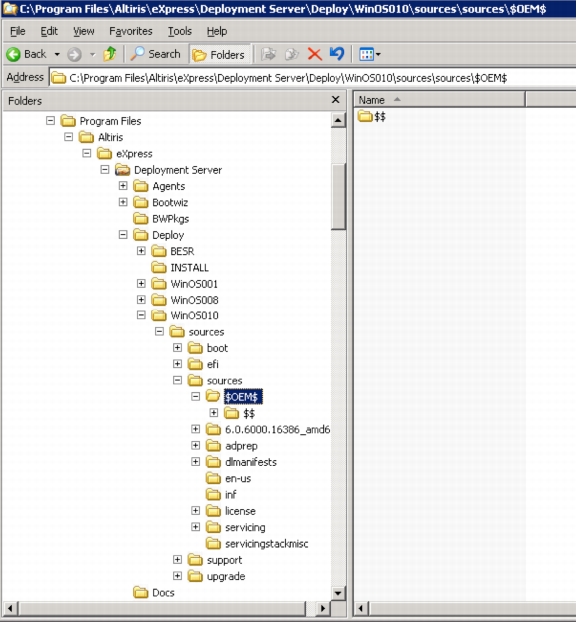578x623 pixels.
Task: Open the Favorites menu
Action: (131, 31)
